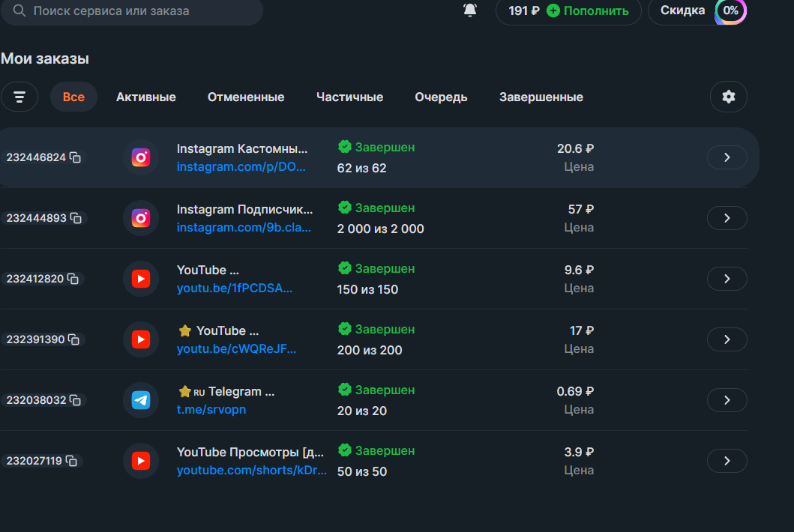This screenshot has width=794, height=532.
Task: Open the orders settings gear
Action: pos(728,97)
